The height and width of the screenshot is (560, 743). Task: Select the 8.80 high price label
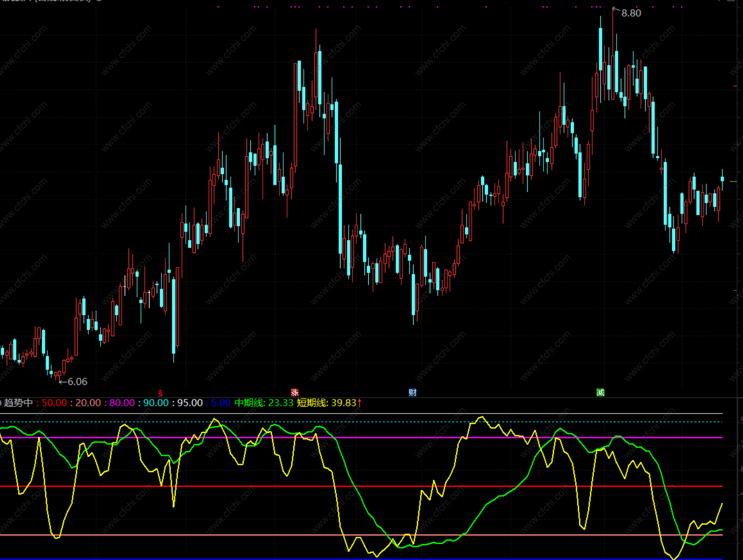631,13
